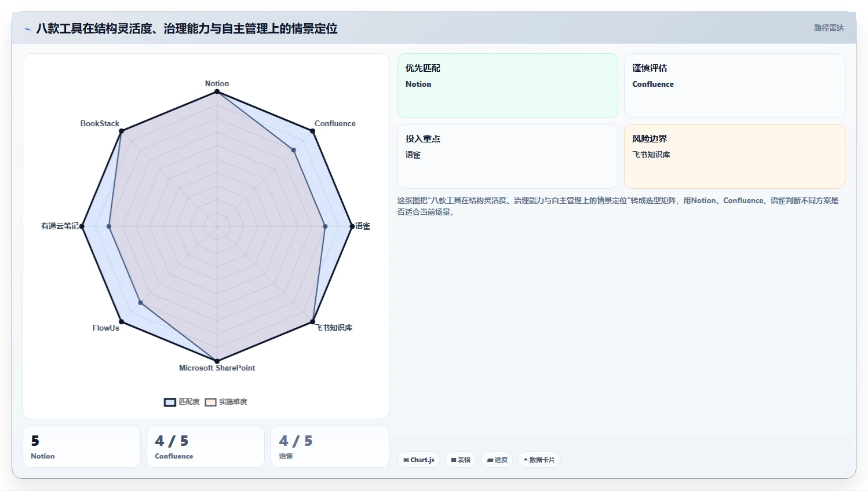
Task: Click the data point at BookStack
Action: [121, 131]
